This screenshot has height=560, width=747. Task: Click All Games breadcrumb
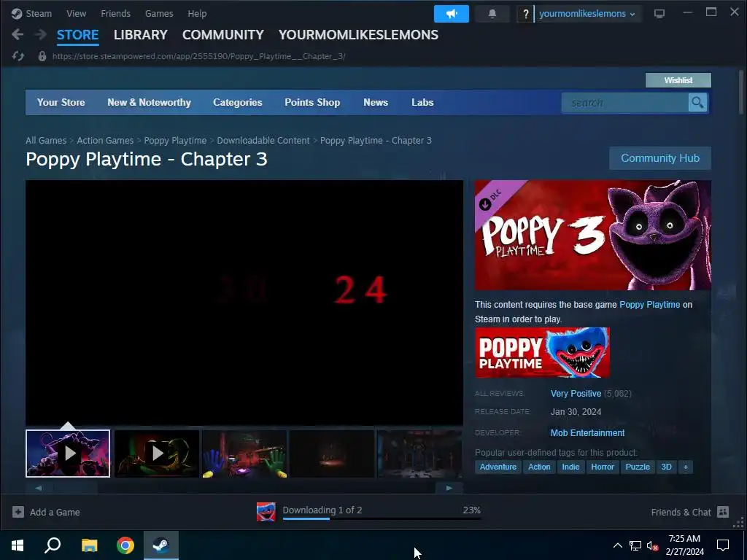pyautogui.click(x=46, y=141)
